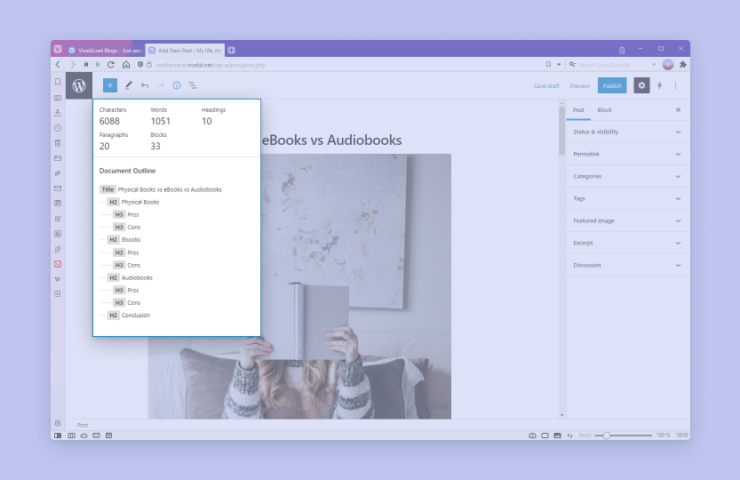Jump to H2 Physical Books heading
The height and width of the screenshot is (480, 740).
click(x=133, y=202)
